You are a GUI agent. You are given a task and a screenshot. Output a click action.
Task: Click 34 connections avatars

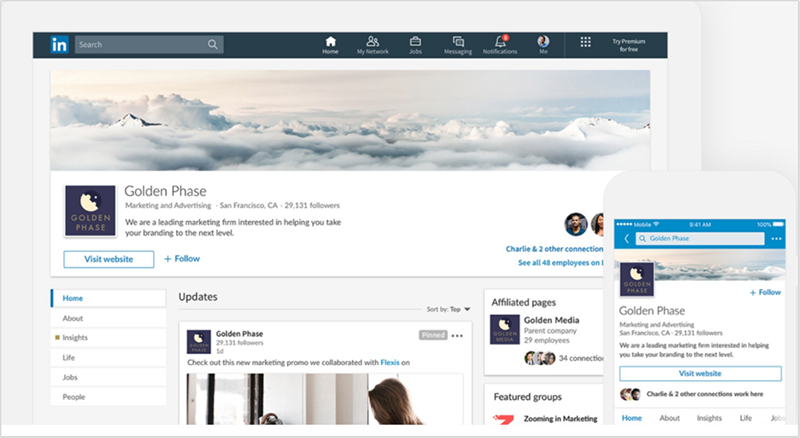(540, 358)
